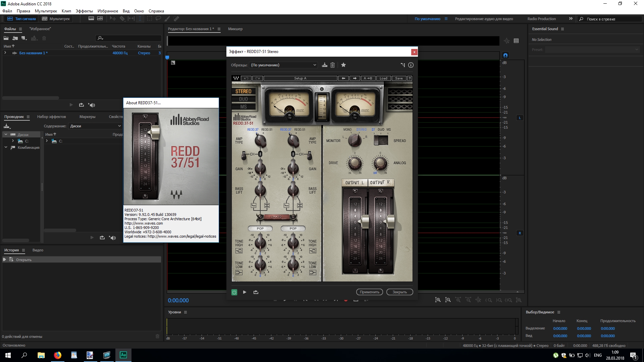Click the Применить button

tap(370, 292)
